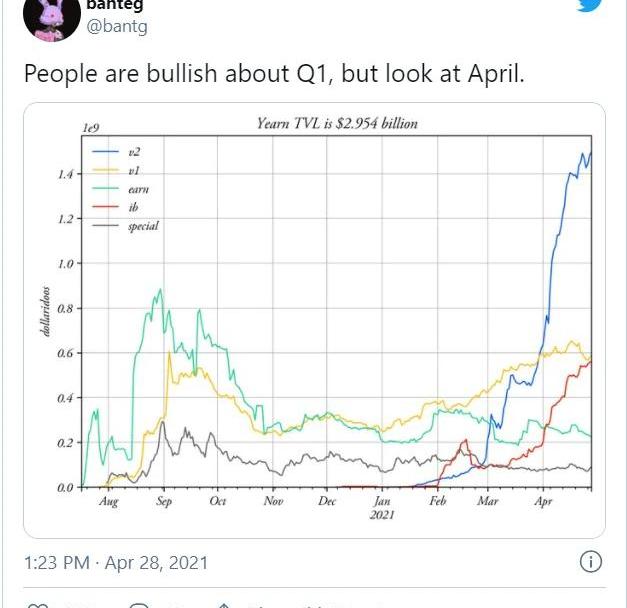Like the tweet with the heart icon
The image size is (627, 608).
[x=37, y=604]
